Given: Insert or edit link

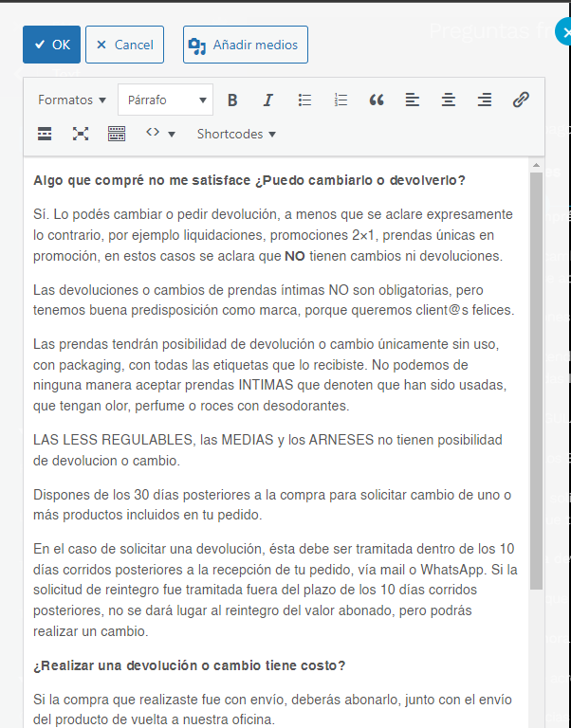Looking at the screenshot, I should pos(521,100).
